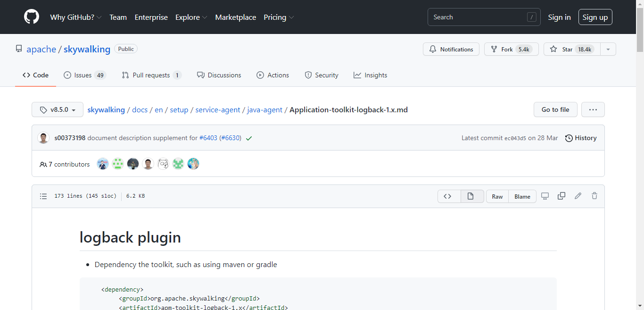Open the second contributor green pixel avatar
Viewport: 644px width, 310px height.
click(x=118, y=164)
